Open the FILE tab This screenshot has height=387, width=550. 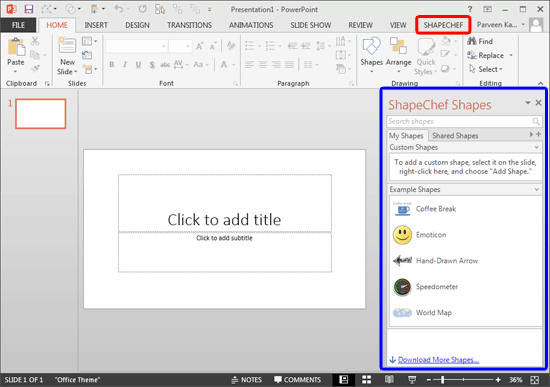click(18, 25)
